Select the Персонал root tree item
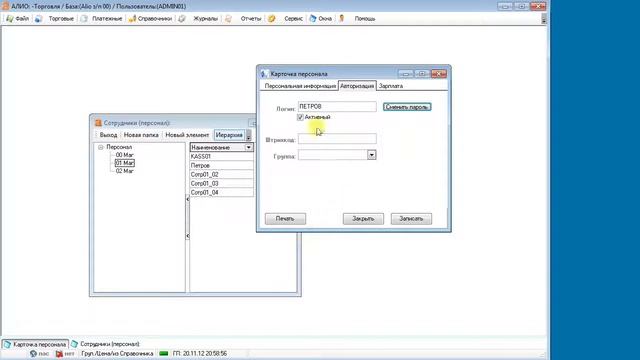This screenshot has width=640, height=360. click(119, 147)
